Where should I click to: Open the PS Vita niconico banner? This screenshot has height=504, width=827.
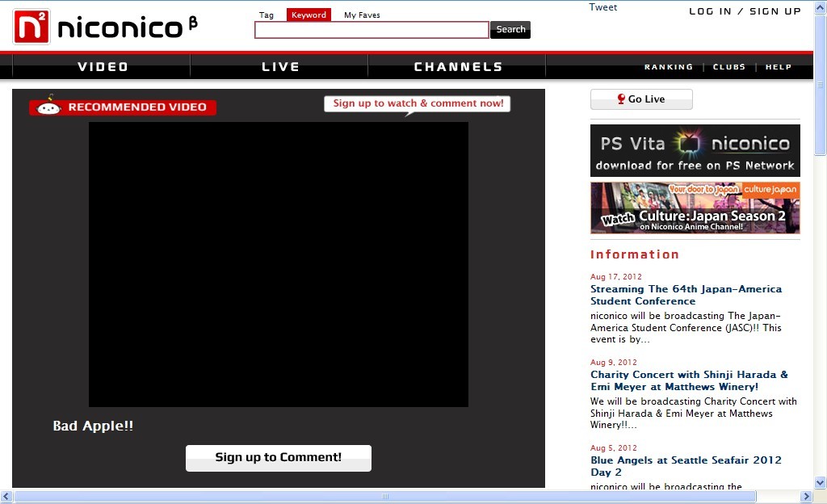(695, 150)
